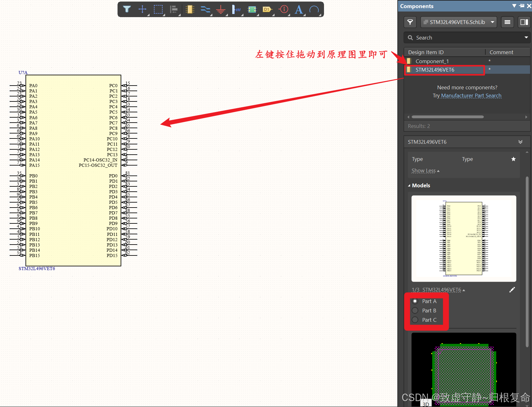Screen dimensions: 532x407
Task: Click the PC15-OSC32_OUT pin label
Action: pyautogui.click(x=98, y=165)
